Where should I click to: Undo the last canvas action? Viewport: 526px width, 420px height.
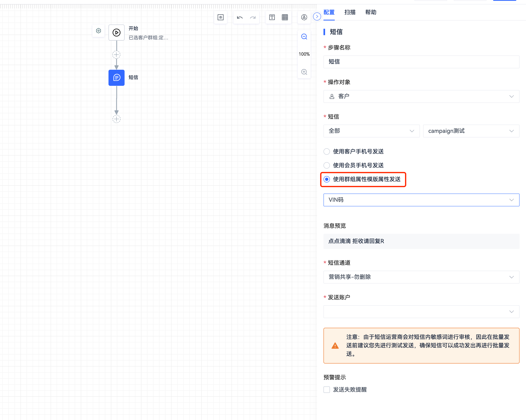[239, 17]
